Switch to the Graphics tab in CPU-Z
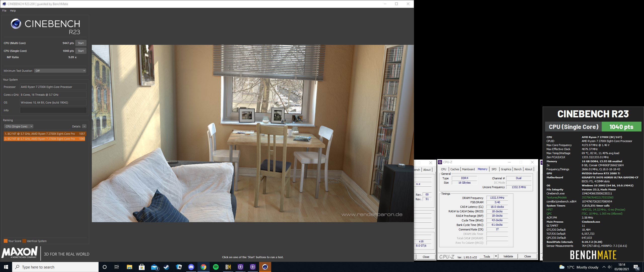The height and width of the screenshot is (272, 644). [x=506, y=169]
